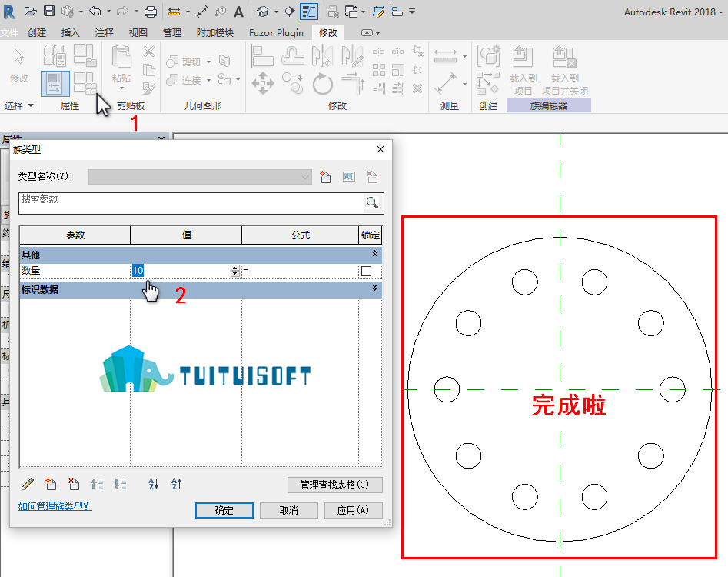728x577 pixels.
Task: Expand the 标识数据 parameter group
Action: [374, 288]
